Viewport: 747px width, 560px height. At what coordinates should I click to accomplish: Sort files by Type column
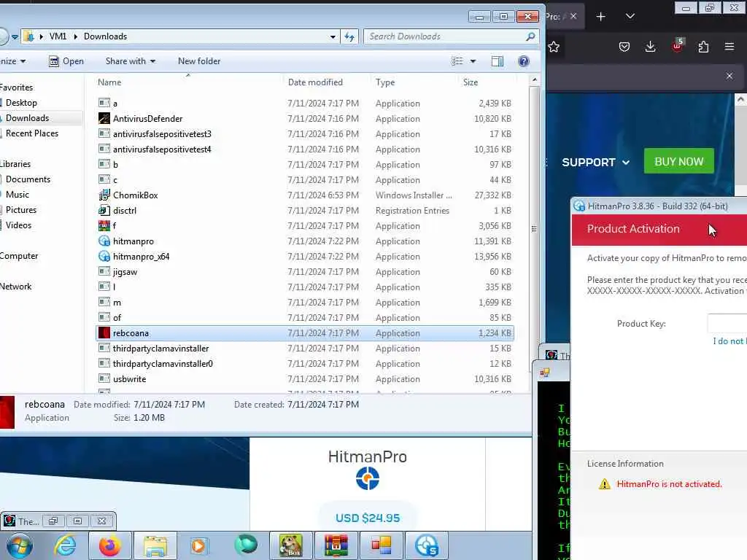click(385, 82)
